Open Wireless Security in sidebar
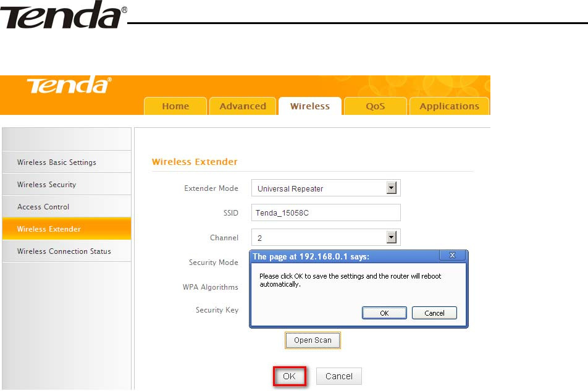Screen dimensions: 588x391 (x=67, y=185)
